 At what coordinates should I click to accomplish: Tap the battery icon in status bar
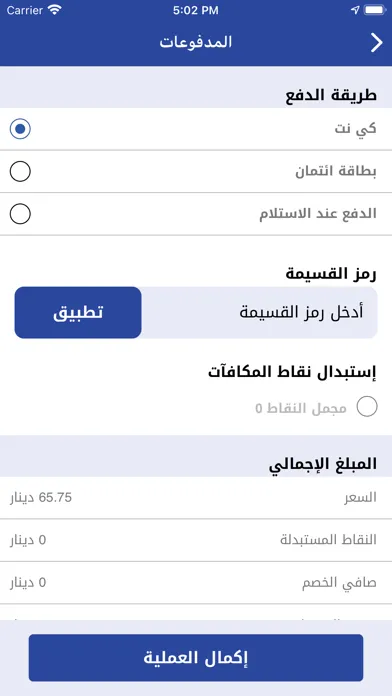tap(375, 10)
